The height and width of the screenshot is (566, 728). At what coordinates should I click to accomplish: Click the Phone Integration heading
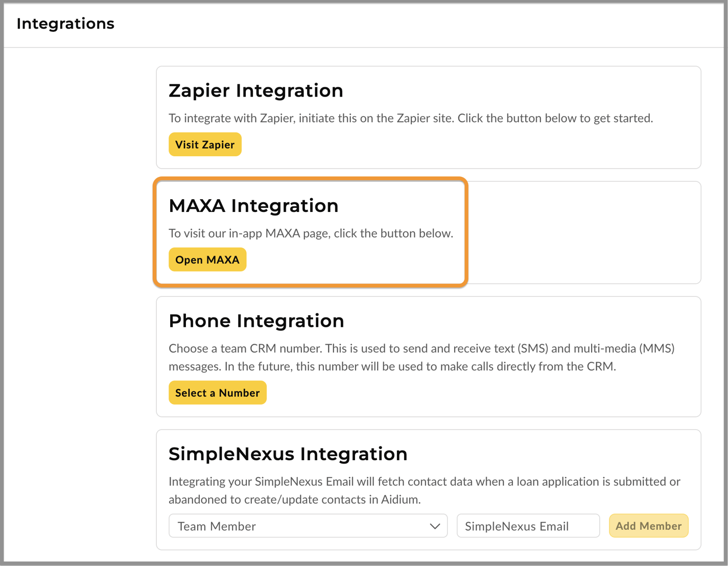[x=256, y=321]
